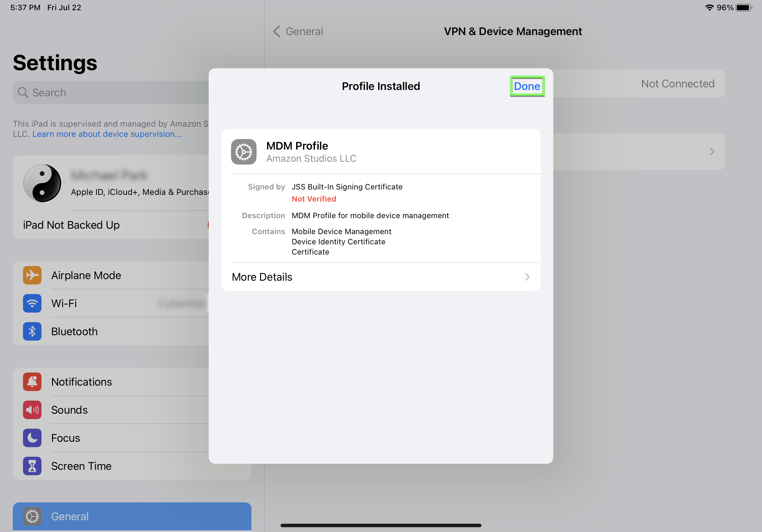Open Learn more about device supervision link
This screenshot has height=532, width=762.
(107, 134)
